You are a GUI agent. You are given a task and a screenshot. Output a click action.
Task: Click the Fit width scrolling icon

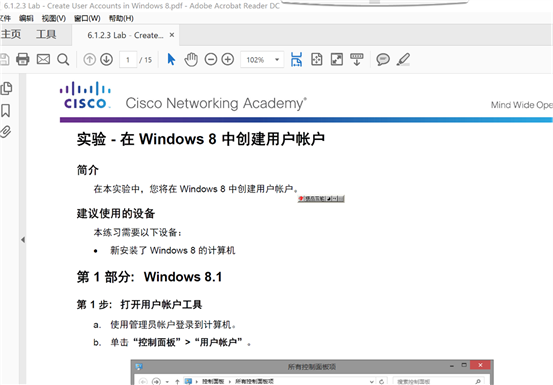(x=296, y=59)
